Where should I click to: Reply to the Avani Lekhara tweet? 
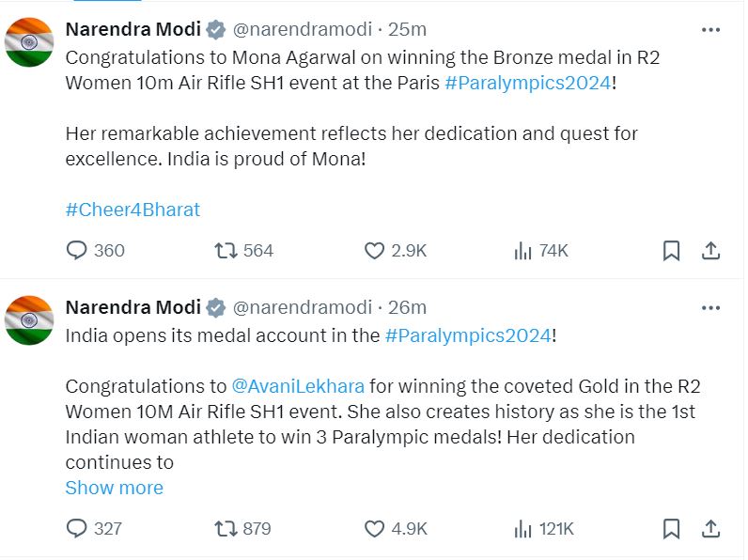pyautogui.click(x=77, y=528)
